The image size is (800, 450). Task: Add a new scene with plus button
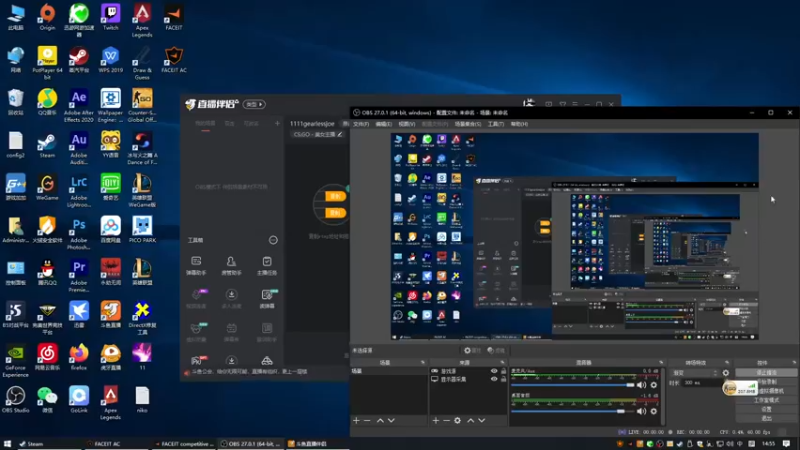pyautogui.click(x=356, y=420)
